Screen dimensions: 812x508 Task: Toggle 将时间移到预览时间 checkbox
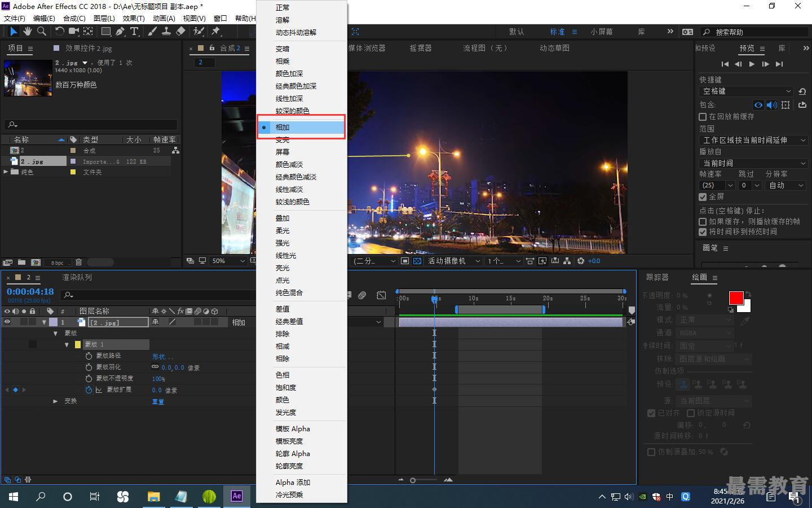coord(703,232)
